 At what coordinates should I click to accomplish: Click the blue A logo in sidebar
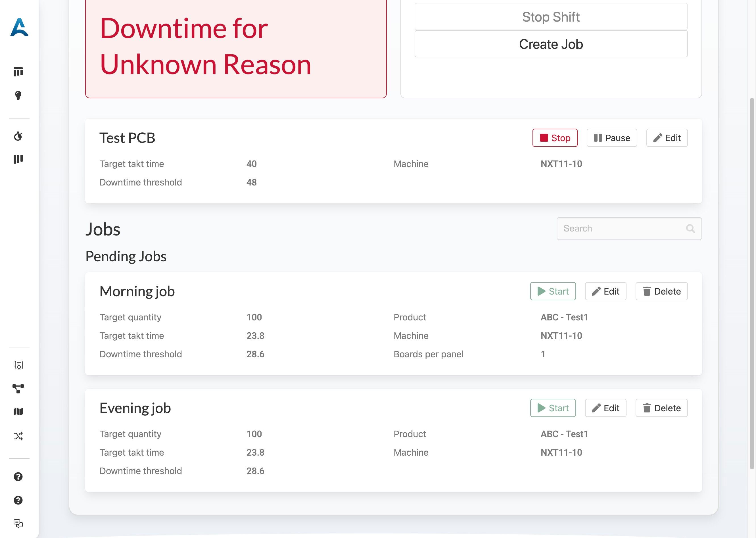tap(19, 28)
